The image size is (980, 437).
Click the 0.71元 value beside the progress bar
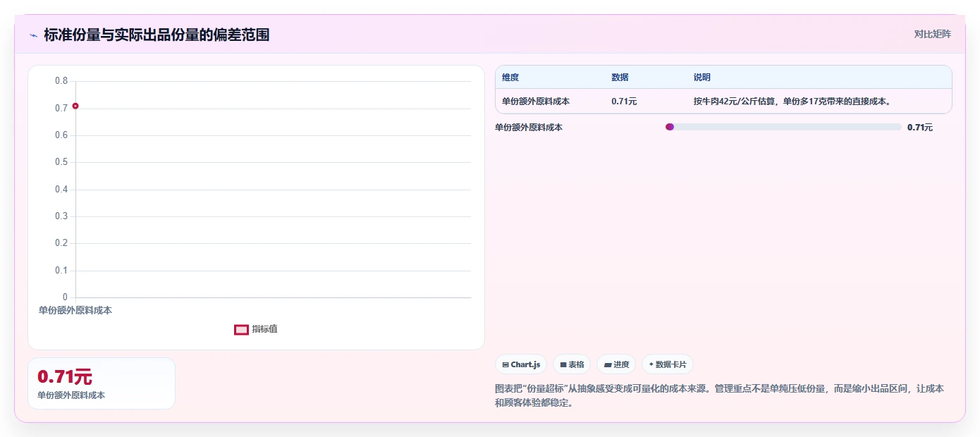(919, 128)
